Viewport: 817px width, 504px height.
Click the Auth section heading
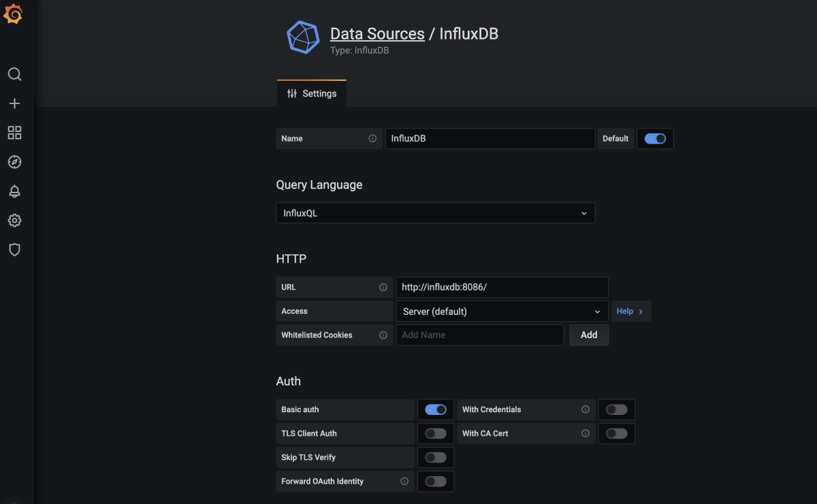tap(289, 381)
